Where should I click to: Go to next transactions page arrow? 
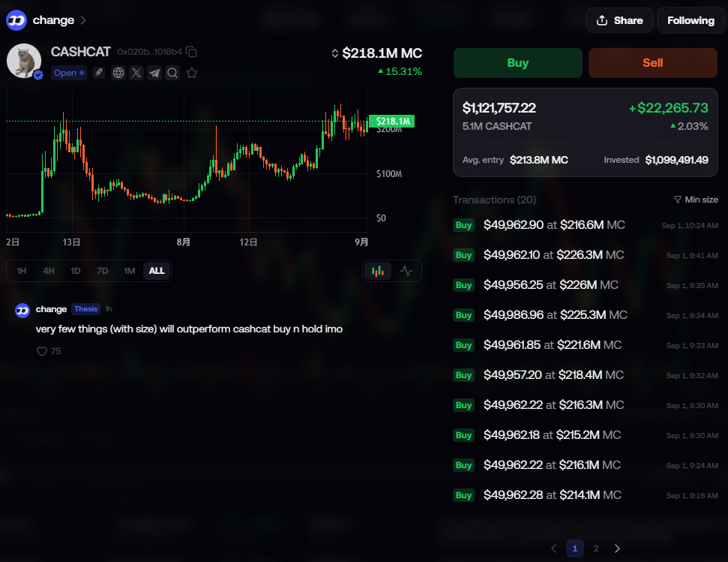pyautogui.click(x=617, y=548)
